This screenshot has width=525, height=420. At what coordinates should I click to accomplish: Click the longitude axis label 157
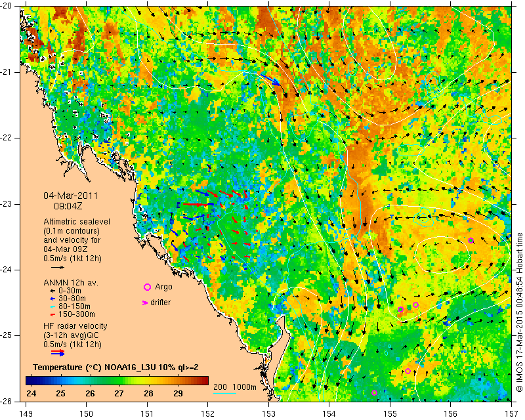512,414
